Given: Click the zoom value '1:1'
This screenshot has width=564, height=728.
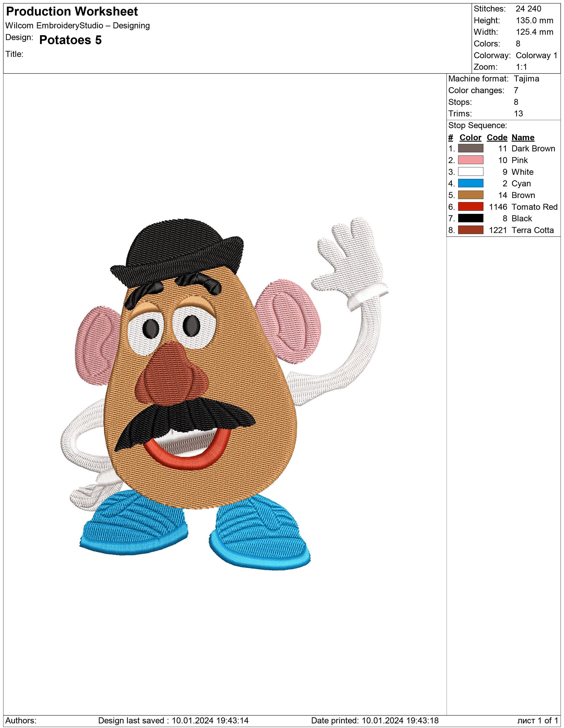Looking at the screenshot, I should pyautogui.click(x=521, y=67).
